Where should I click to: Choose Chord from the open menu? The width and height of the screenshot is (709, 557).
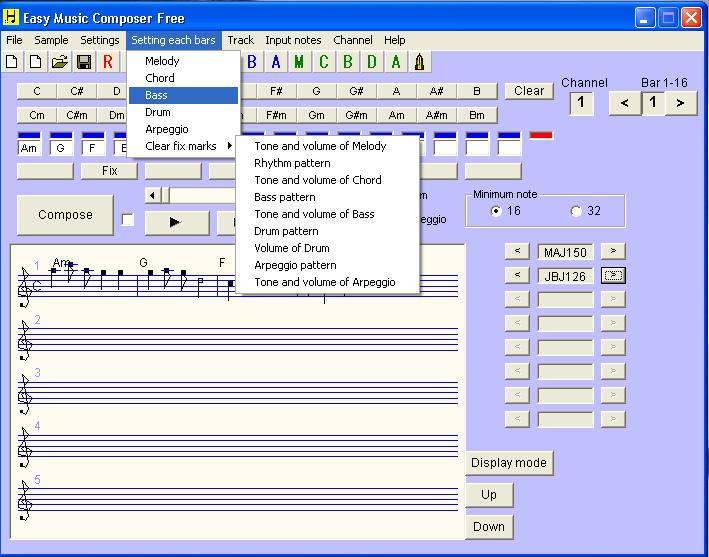[x=184, y=78]
